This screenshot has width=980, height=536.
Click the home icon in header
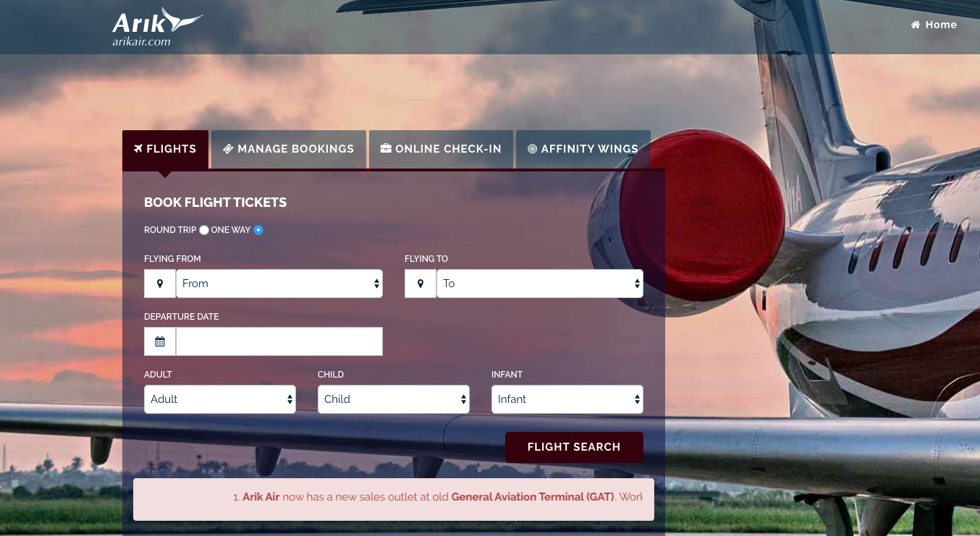point(916,25)
